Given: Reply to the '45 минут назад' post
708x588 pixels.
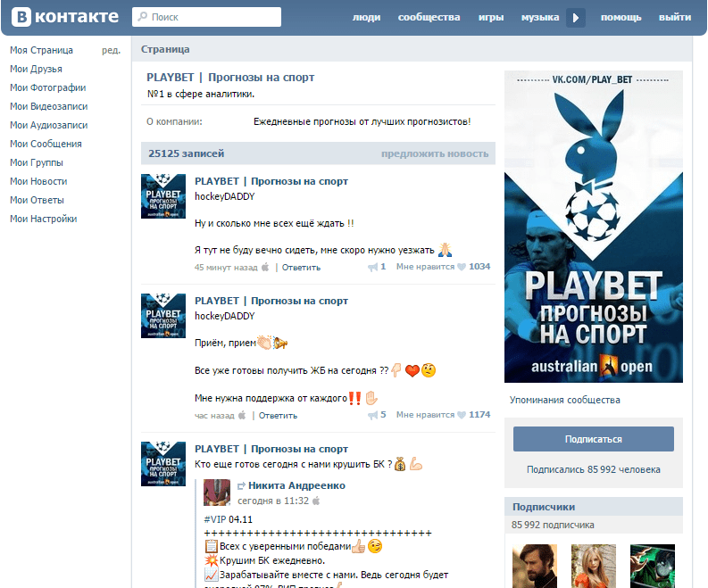Looking at the screenshot, I should pos(301,267).
